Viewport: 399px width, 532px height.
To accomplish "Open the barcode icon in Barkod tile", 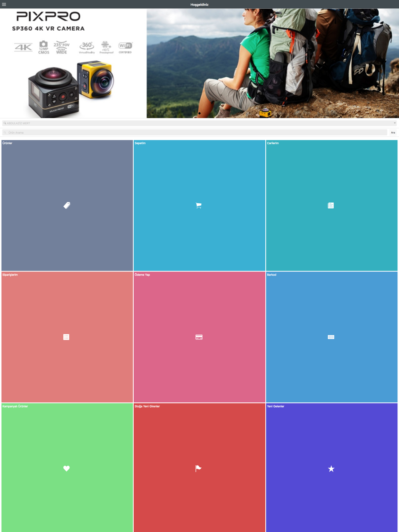I will [x=331, y=337].
